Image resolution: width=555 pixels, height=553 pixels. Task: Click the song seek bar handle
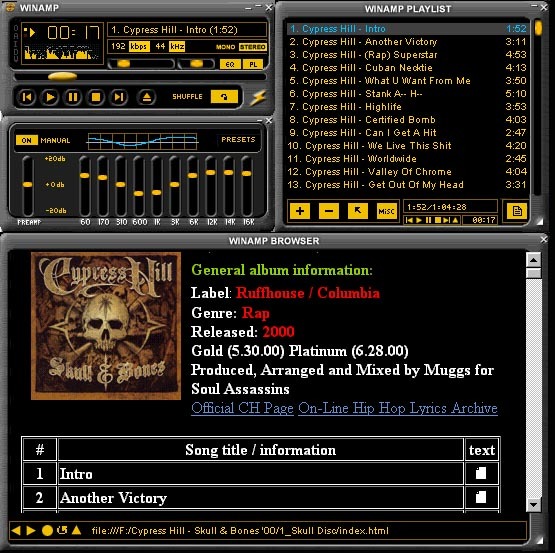coord(62,76)
